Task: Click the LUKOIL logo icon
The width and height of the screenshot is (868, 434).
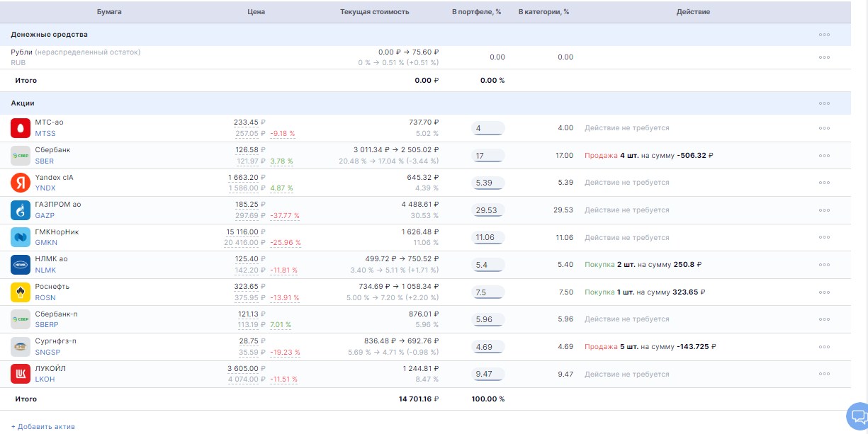Action: 21,374
